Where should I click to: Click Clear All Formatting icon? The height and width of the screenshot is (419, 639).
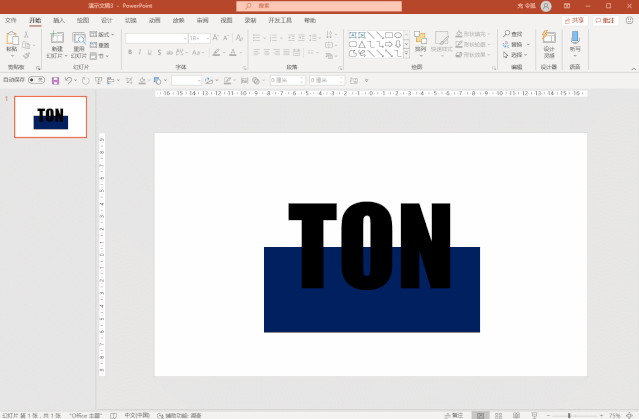(x=239, y=38)
